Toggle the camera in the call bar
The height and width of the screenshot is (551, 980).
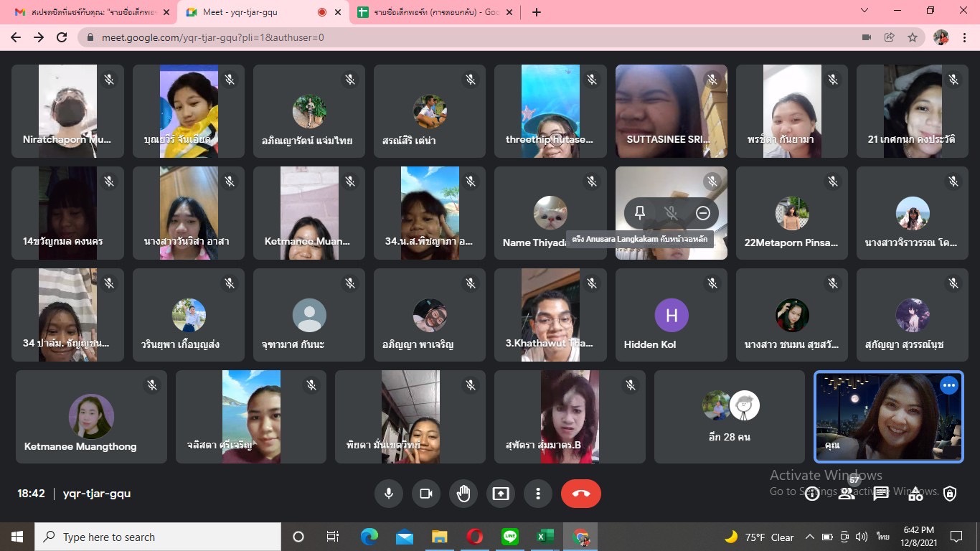coord(426,494)
